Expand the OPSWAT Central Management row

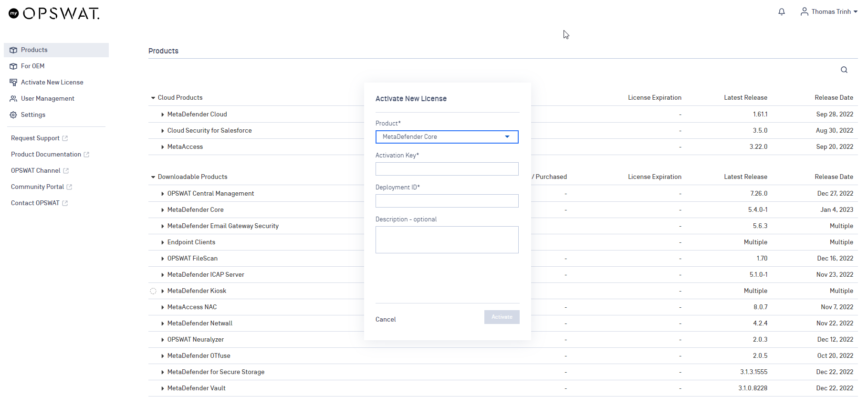click(163, 194)
